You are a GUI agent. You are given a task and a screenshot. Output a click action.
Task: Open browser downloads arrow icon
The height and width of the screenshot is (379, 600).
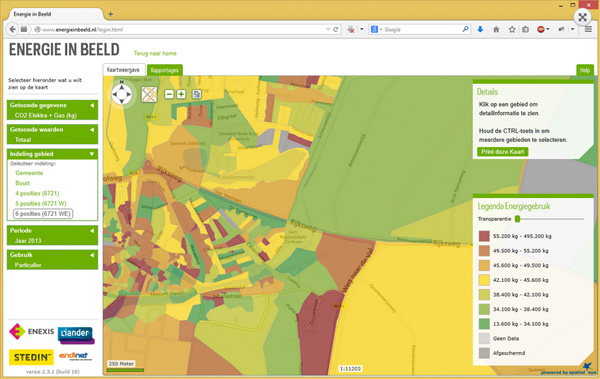click(x=480, y=29)
